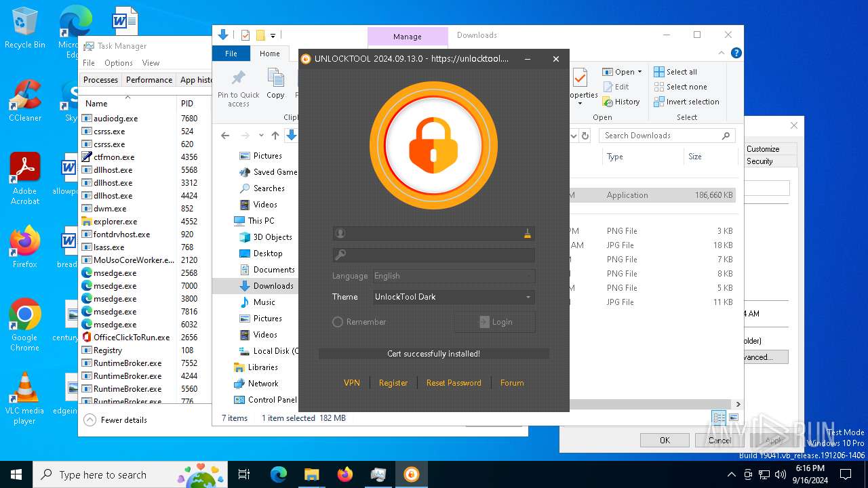The height and width of the screenshot is (488, 868).
Task: Switch to the Performance tab in Task Manager
Action: click(x=149, y=79)
